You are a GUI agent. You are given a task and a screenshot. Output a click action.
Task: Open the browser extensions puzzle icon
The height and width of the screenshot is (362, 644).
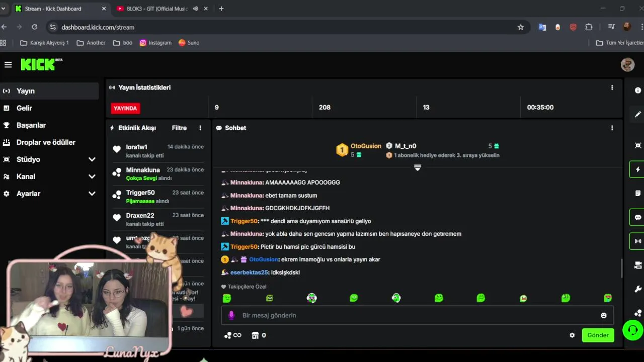pyautogui.click(x=589, y=27)
